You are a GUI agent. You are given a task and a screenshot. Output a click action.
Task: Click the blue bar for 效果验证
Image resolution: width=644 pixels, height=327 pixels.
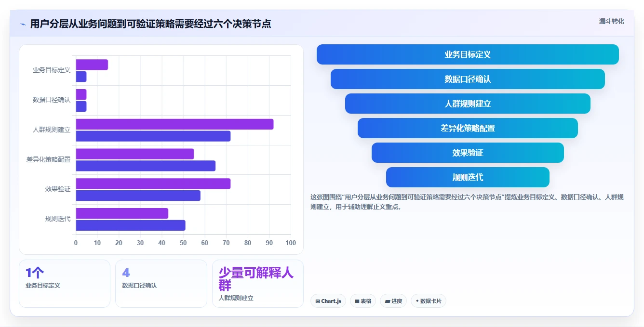(x=138, y=196)
